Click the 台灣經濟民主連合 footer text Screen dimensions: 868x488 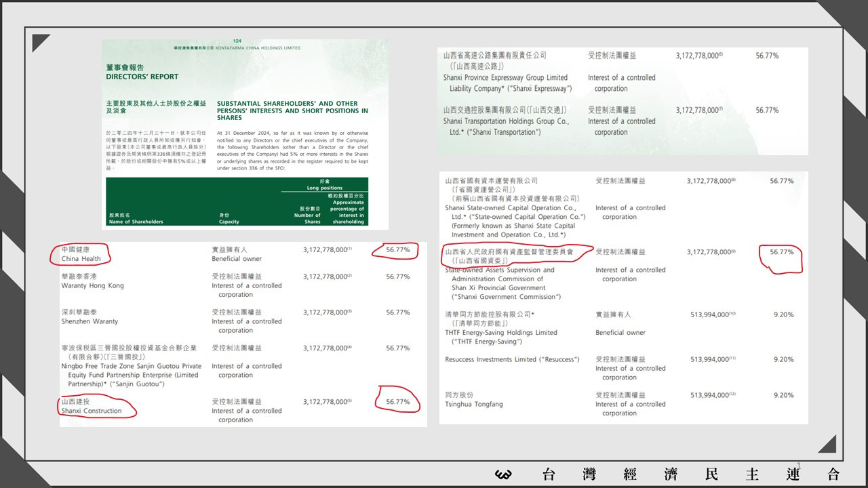coord(690,474)
